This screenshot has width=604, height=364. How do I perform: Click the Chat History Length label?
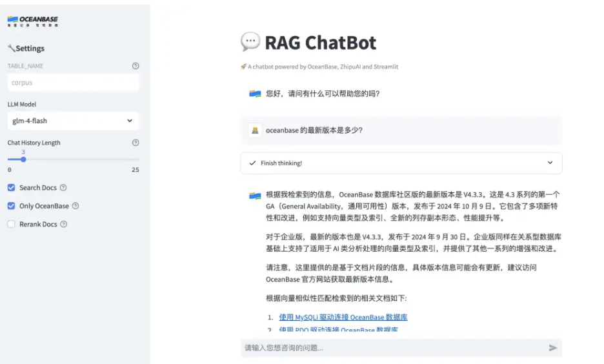click(34, 143)
